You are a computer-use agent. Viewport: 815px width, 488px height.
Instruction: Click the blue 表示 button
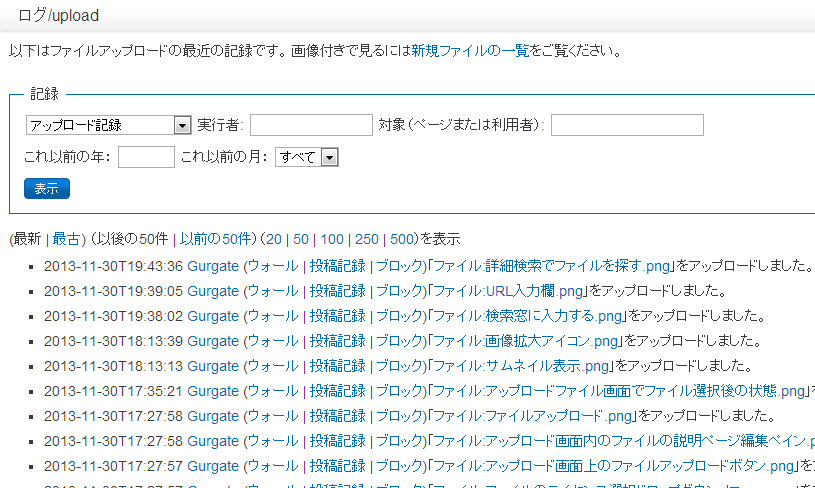(x=47, y=189)
